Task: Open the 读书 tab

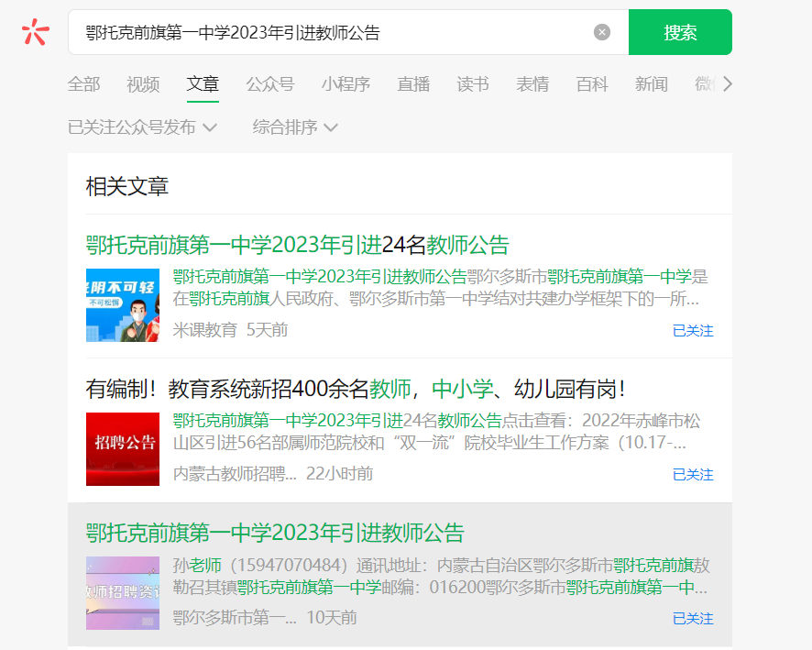Action: tap(473, 84)
